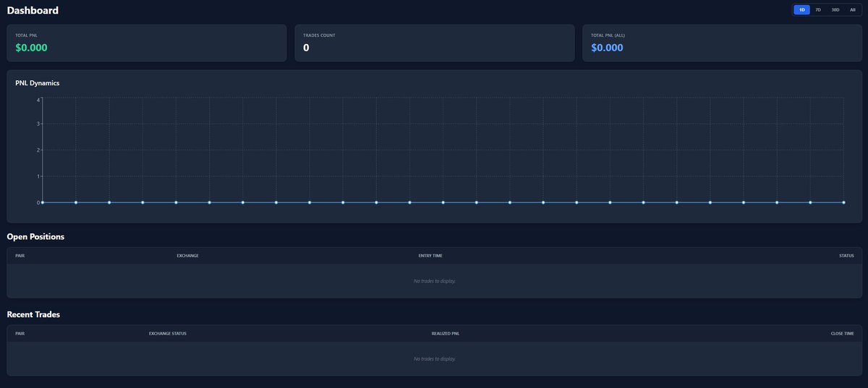This screenshot has height=388, width=868.
Task: Switch to the 30D time range
Action: [835, 10]
